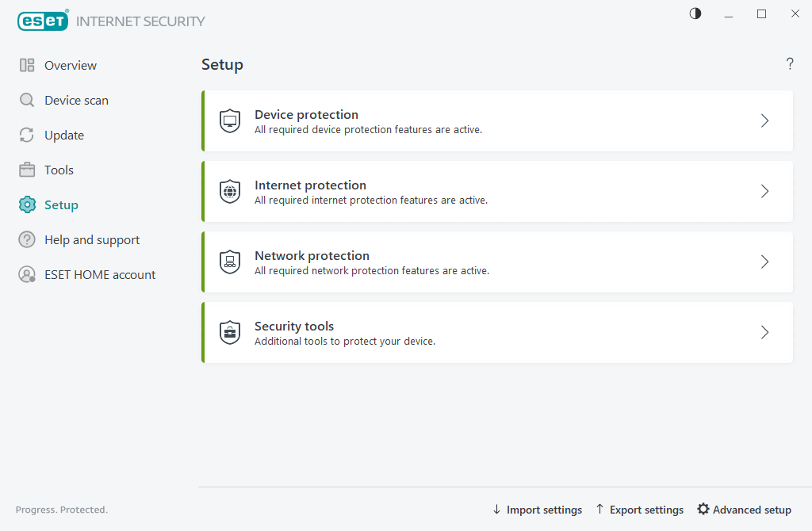Click the Security tools shield icon

230,332
